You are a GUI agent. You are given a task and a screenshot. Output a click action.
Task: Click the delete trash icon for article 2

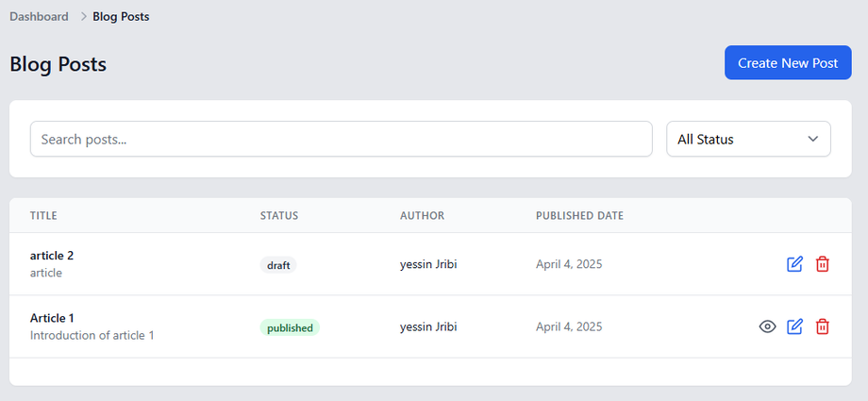823,264
